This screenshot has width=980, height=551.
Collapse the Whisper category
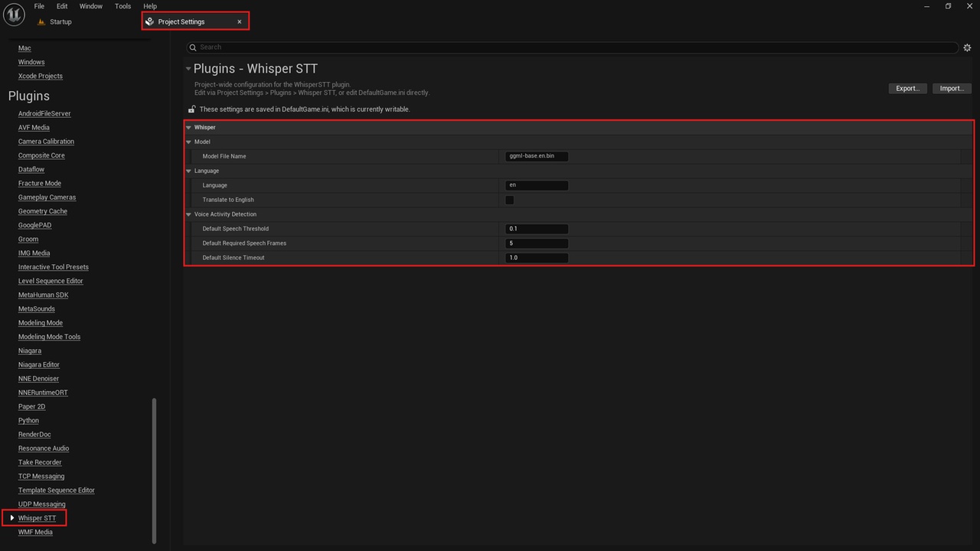(x=188, y=128)
